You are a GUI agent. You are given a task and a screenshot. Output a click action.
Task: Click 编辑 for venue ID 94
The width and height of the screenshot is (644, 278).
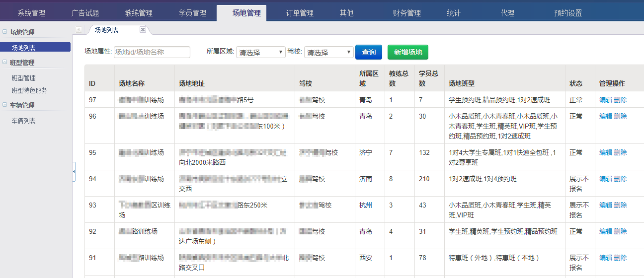(606, 179)
